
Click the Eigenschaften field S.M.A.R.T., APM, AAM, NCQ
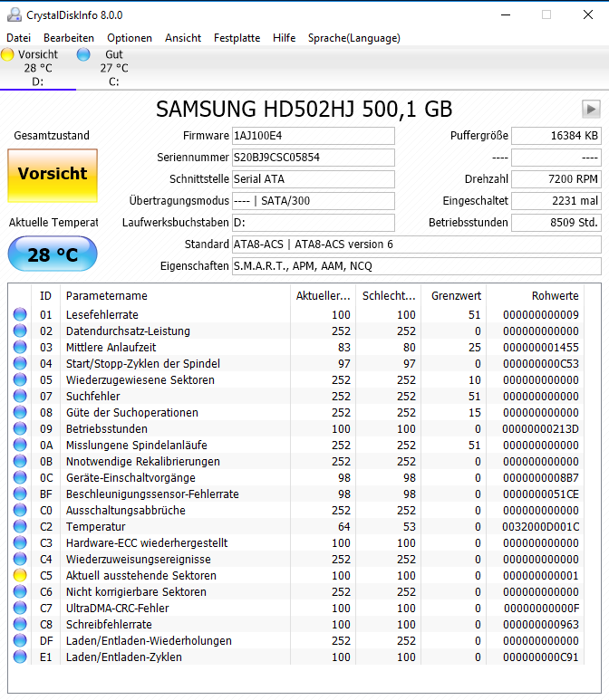coord(417,266)
